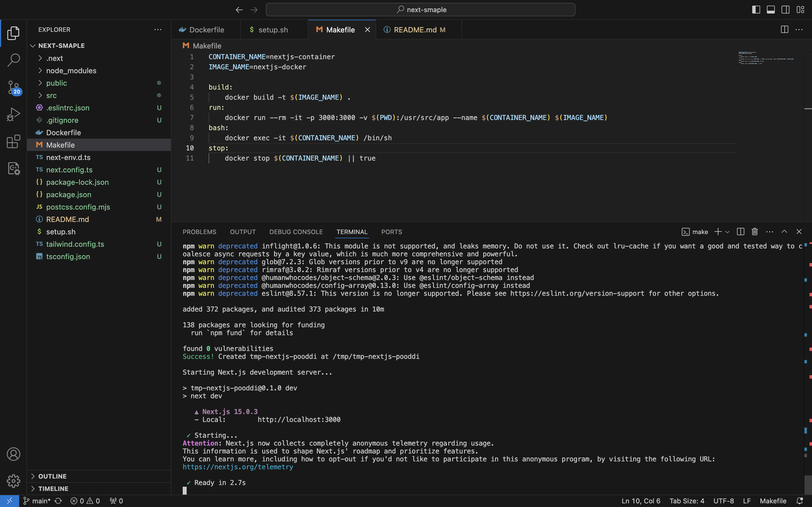Open the nextjs.org/telemetry link in terminal
812x507 pixels.
tap(238, 467)
